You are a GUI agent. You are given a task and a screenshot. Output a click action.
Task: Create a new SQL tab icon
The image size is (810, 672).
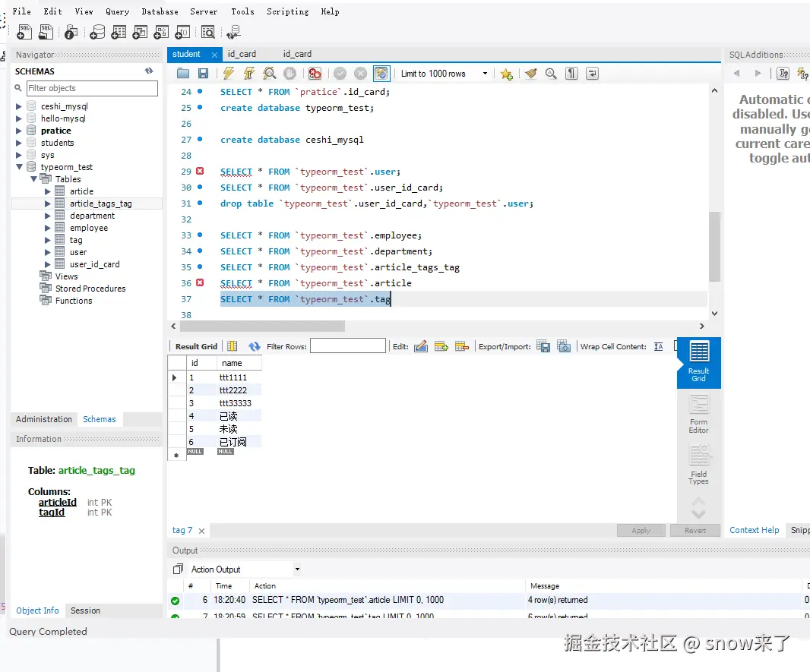tap(24, 32)
